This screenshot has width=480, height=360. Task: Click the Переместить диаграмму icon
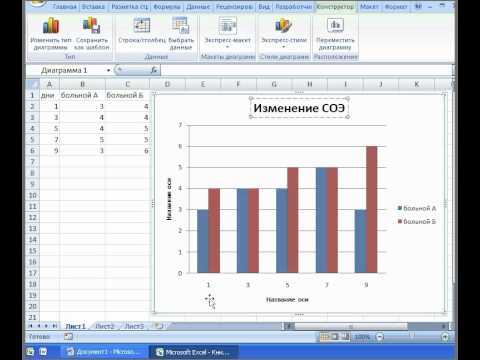click(x=335, y=26)
